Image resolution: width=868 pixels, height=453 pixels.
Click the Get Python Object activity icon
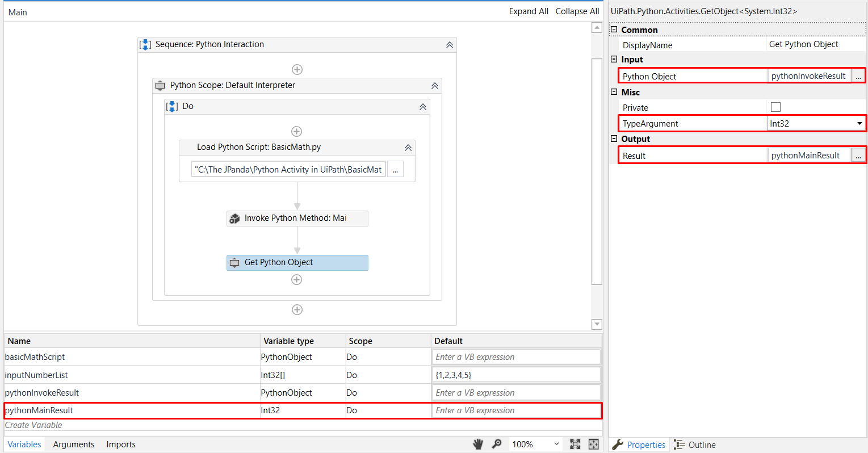coord(235,262)
